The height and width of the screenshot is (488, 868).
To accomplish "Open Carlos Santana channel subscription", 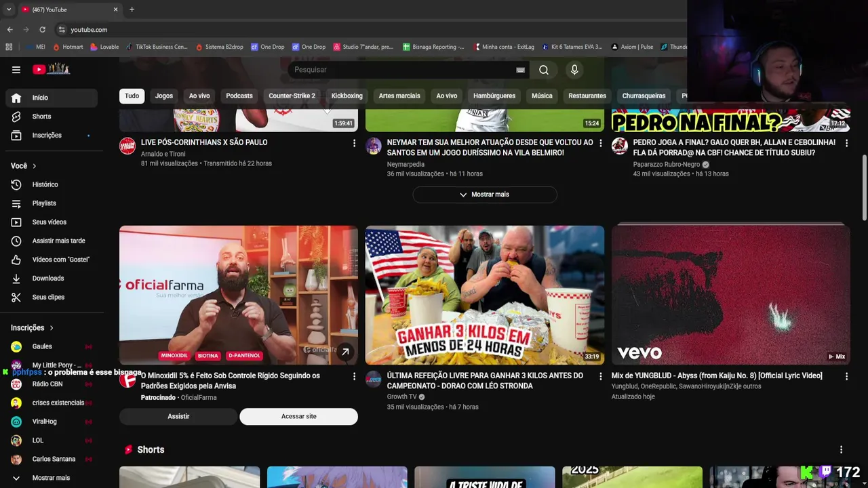I will pos(52,460).
